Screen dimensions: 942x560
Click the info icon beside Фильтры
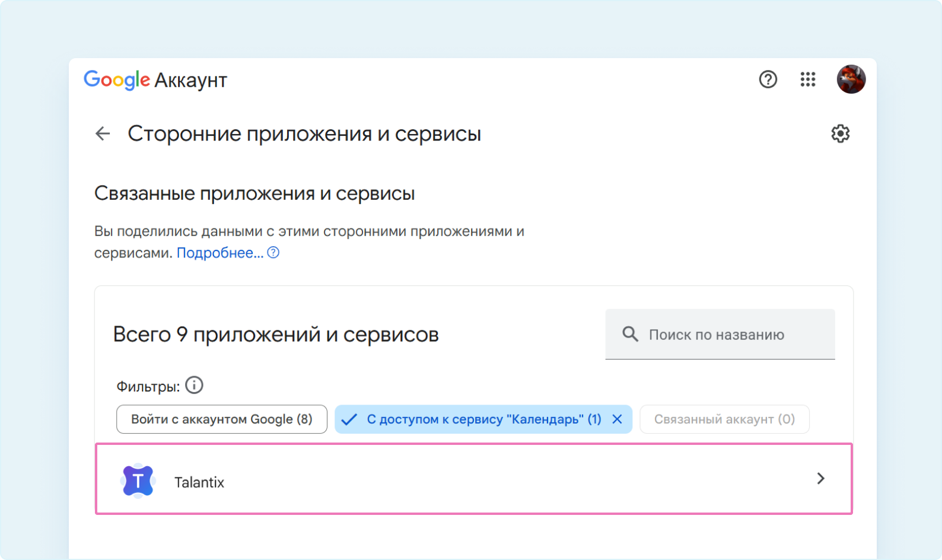click(194, 386)
